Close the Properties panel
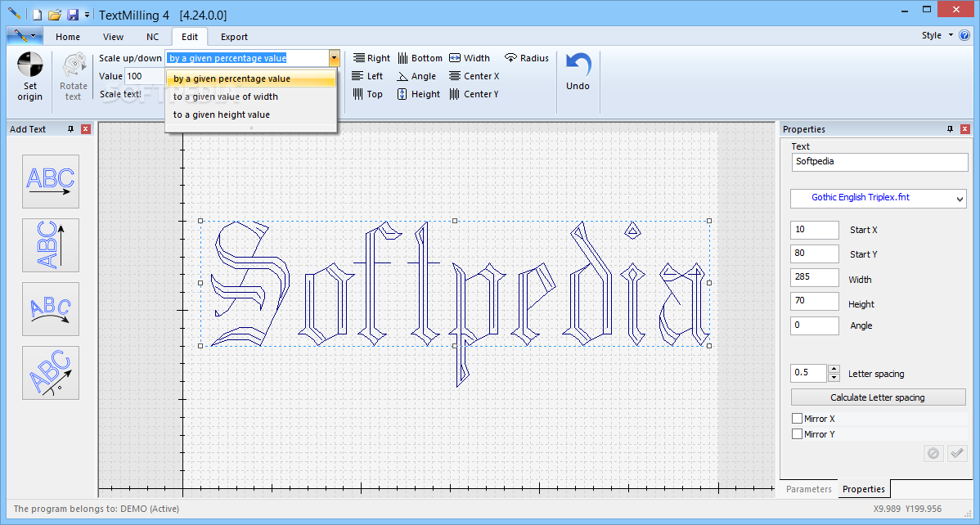 [x=966, y=129]
